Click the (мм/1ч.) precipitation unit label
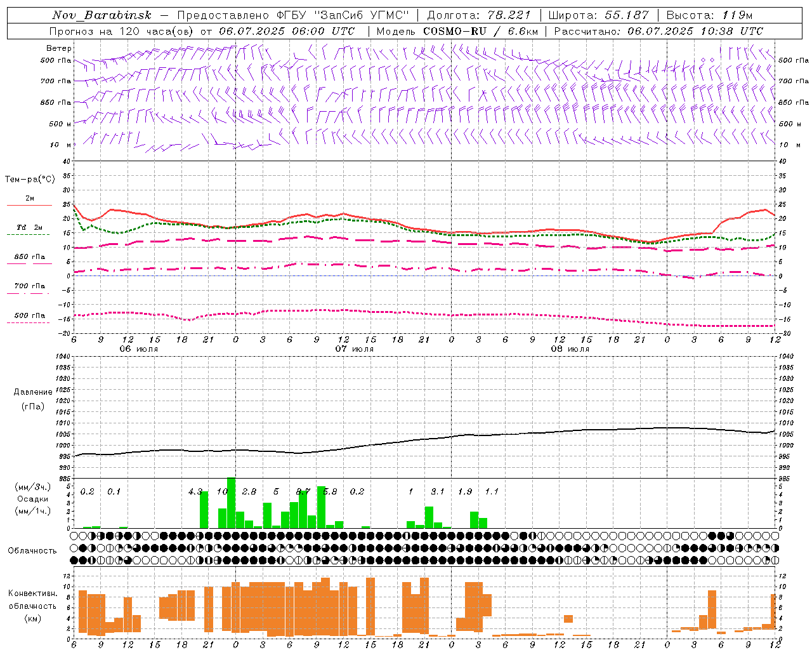The height and width of the screenshot is (650, 812). [x=33, y=511]
